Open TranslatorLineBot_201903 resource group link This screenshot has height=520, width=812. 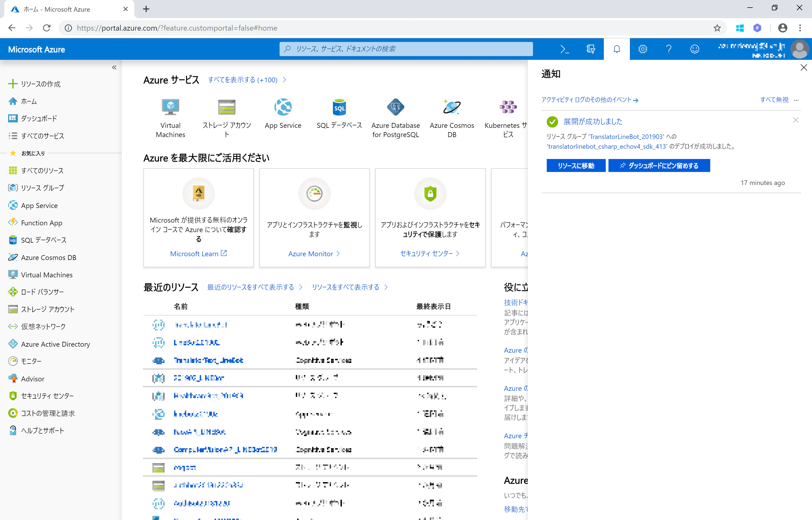[626, 136]
